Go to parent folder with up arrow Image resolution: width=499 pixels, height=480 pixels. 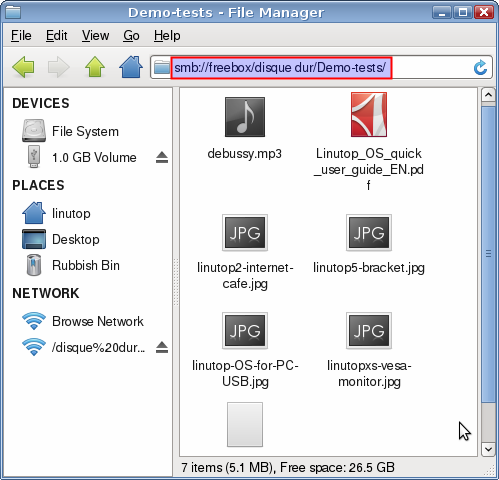click(x=95, y=67)
